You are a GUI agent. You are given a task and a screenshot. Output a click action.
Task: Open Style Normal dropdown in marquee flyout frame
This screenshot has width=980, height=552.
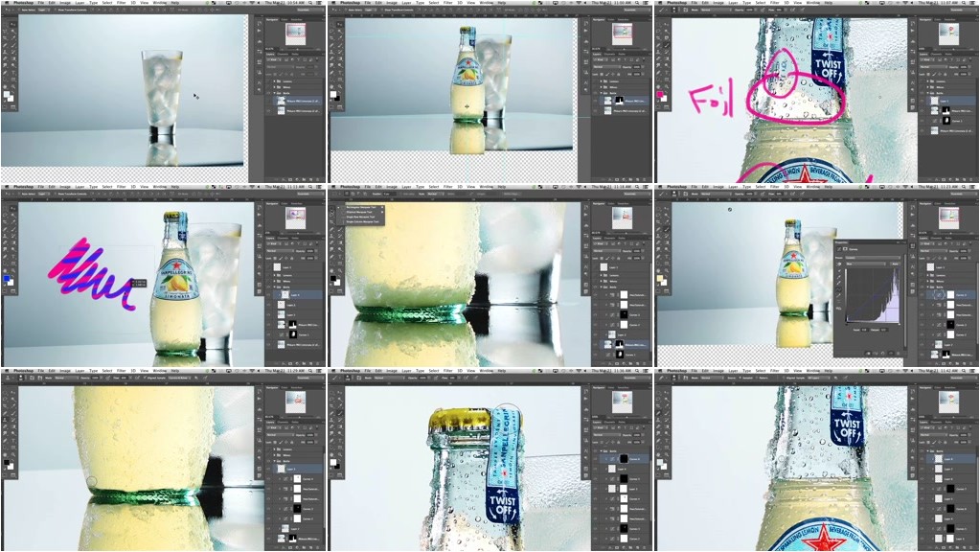(436, 194)
